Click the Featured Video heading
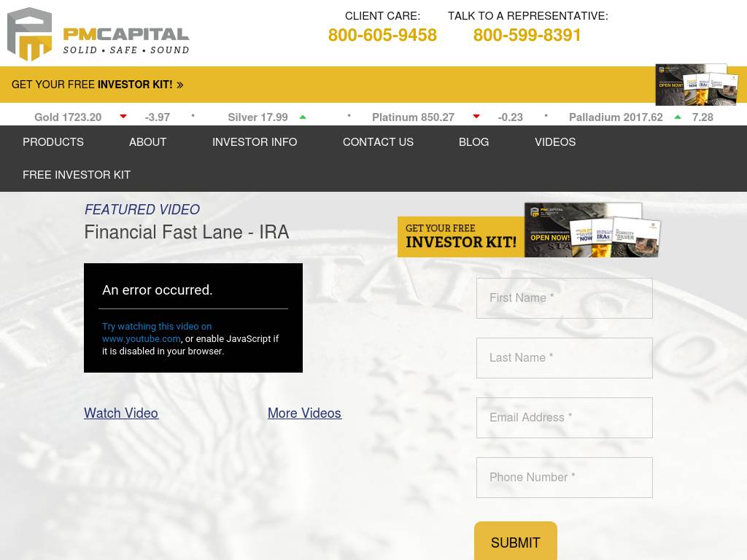 pos(142,209)
